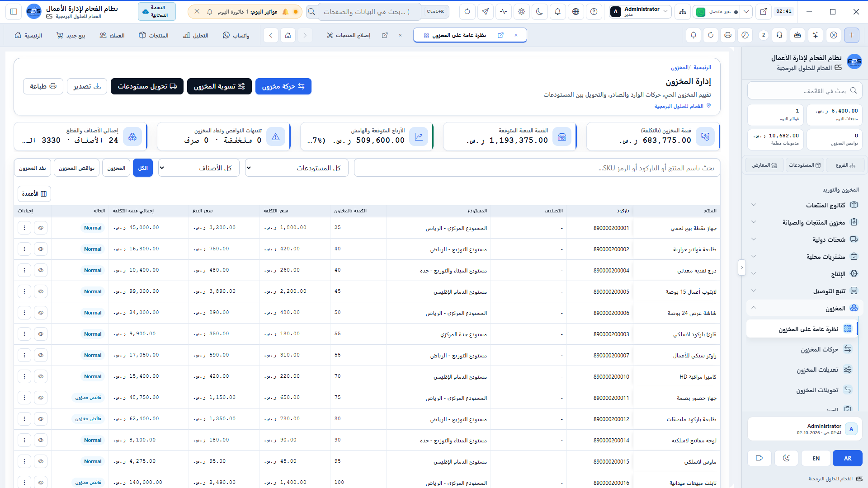Screen dimensions: 868x488
Task: Open the كل المستودعات warehouse dropdown
Action: [297, 168]
